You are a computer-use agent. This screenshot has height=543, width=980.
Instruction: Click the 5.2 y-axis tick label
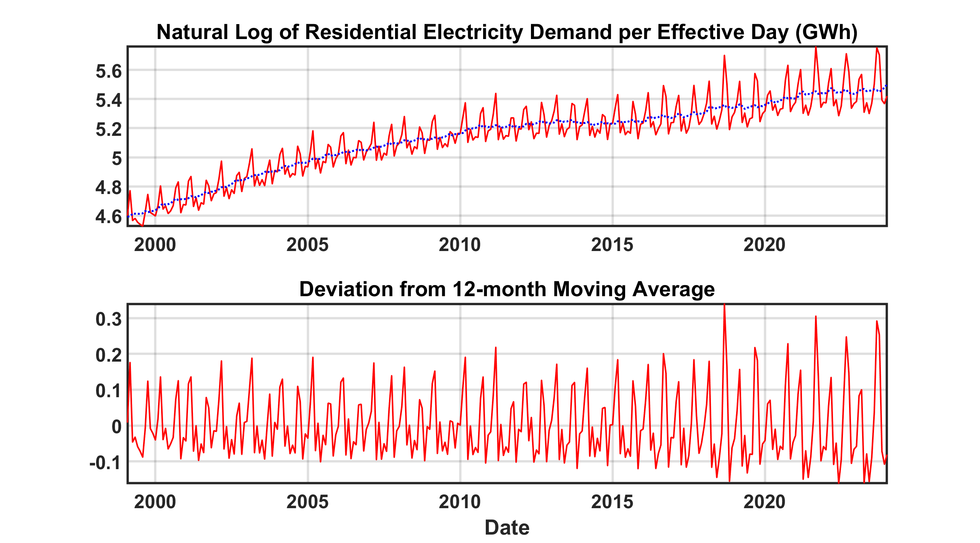[109, 130]
